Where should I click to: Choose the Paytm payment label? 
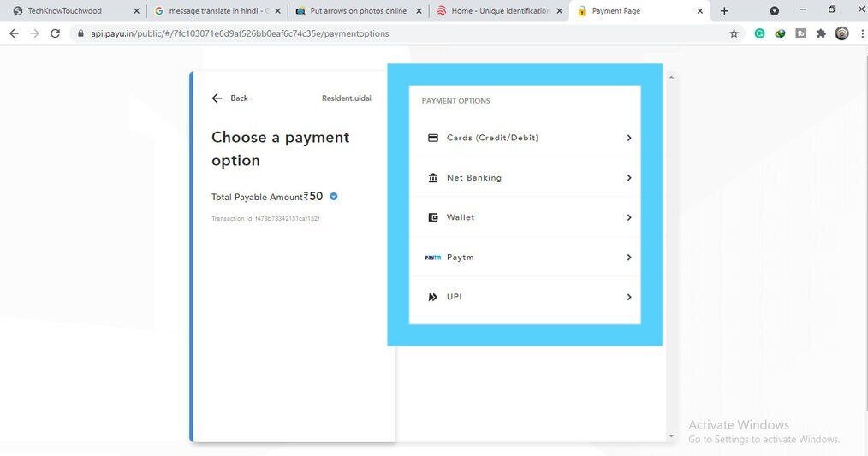click(460, 258)
